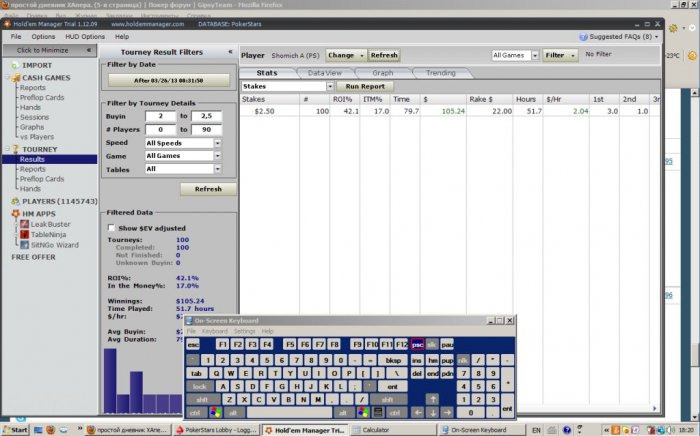Open the Start menu

pyautogui.click(x=14, y=430)
